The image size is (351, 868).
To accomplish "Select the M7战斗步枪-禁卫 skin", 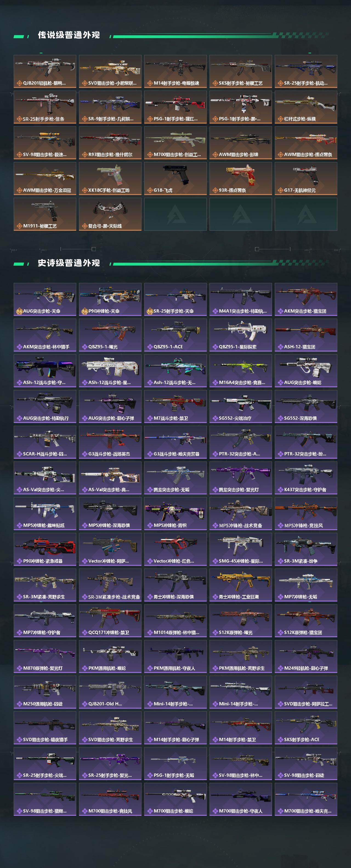I will click(x=175, y=406).
